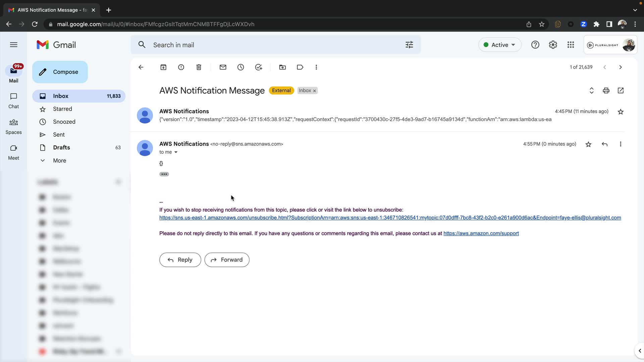Click the Forward button
This screenshot has width=644, height=362.
pos(227,260)
